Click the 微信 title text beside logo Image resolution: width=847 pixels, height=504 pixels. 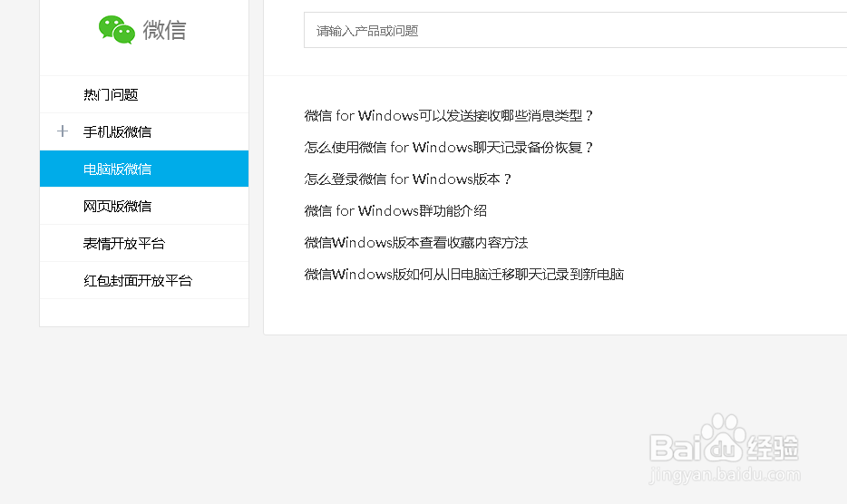[164, 30]
